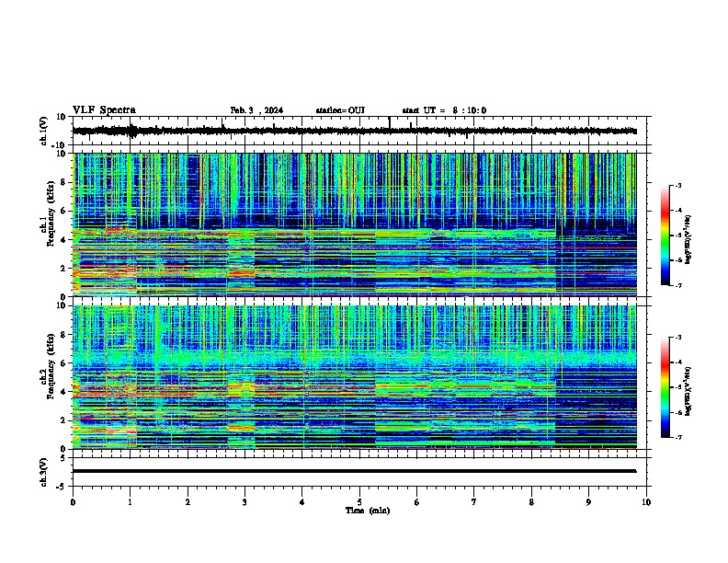Click the "-3" label on ch.1 colorbar

pos(677,185)
